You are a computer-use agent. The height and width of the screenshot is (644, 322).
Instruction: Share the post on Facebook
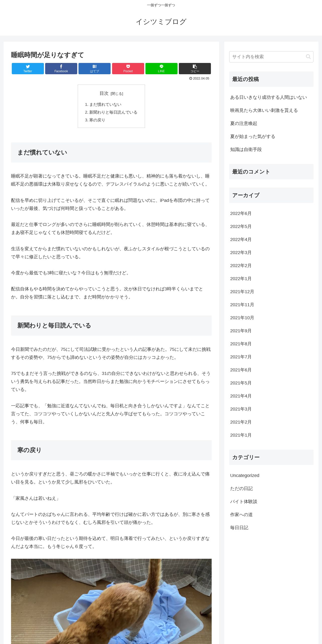pyautogui.click(x=61, y=68)
